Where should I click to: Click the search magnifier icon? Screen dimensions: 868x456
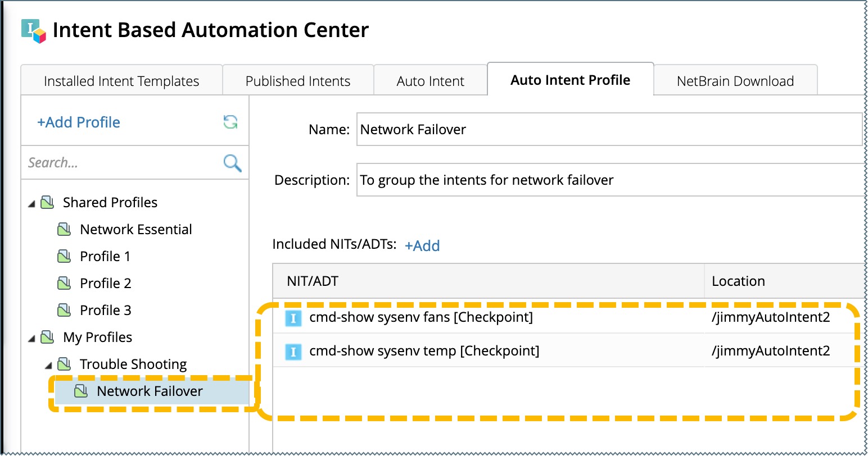click(232, 163)
